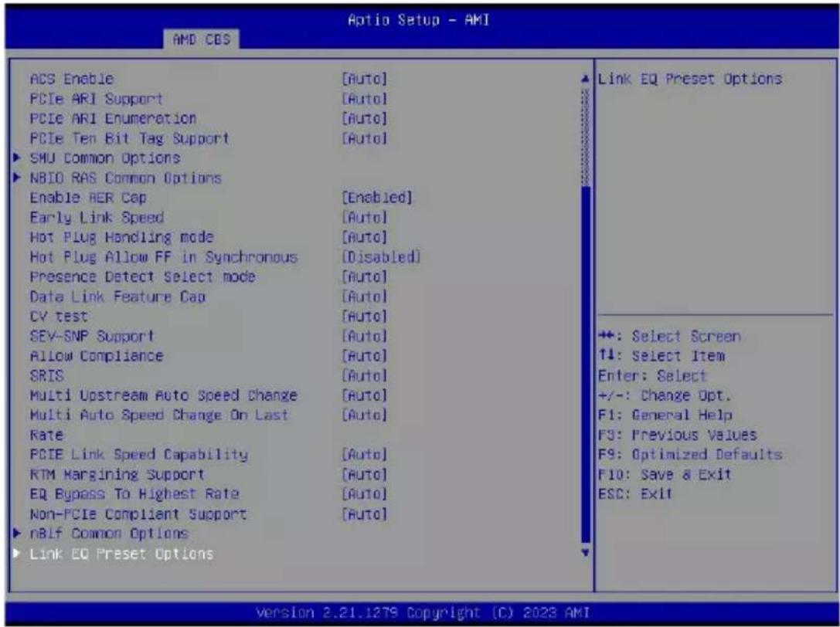
Task: Select the Hot Plug Handling mode label
Action: coord(121,237)
